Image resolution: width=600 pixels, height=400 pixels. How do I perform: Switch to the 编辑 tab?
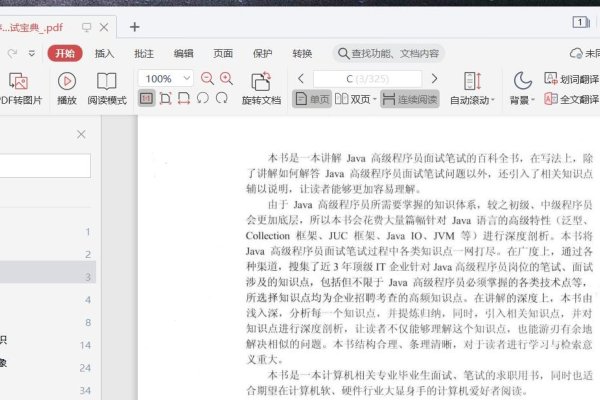(183, 53)
